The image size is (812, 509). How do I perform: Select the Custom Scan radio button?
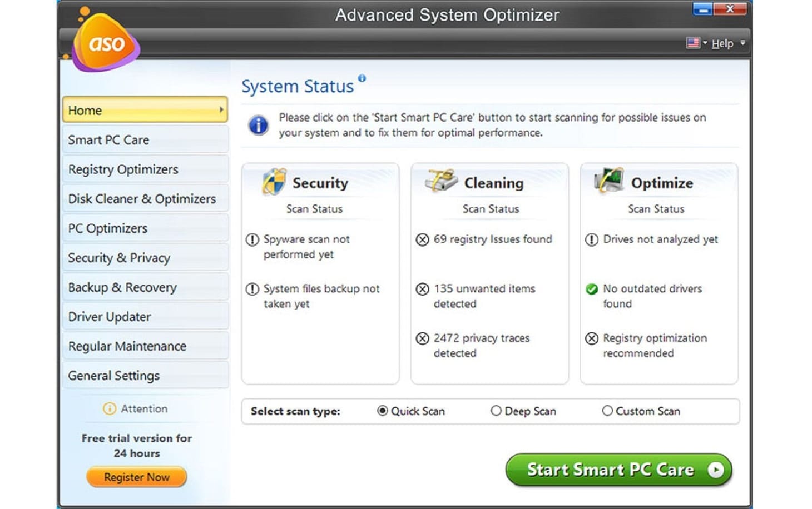[607, 411]
